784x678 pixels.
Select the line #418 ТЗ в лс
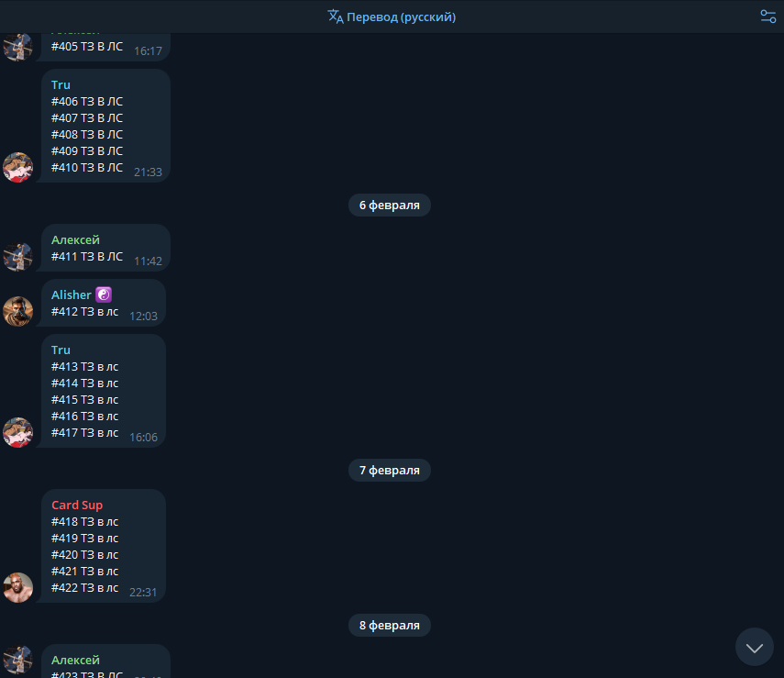(85, 522)
